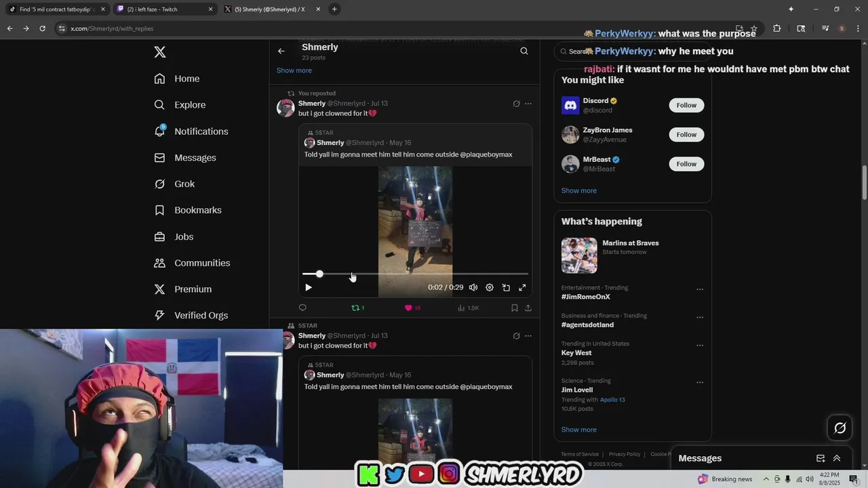Open a new browser tab
The image size is (868, 488).
(334, 9)
